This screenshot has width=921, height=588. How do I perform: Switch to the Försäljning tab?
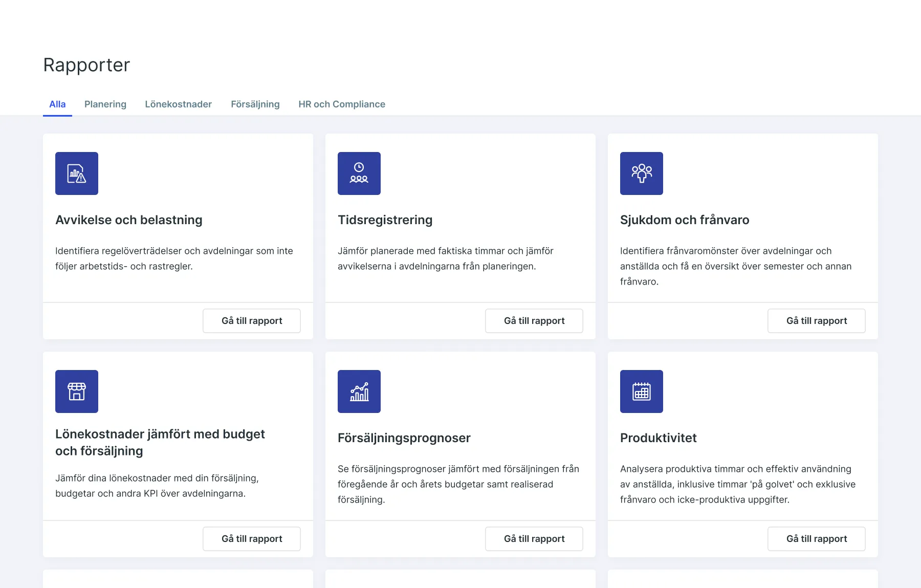pos(255,104)
